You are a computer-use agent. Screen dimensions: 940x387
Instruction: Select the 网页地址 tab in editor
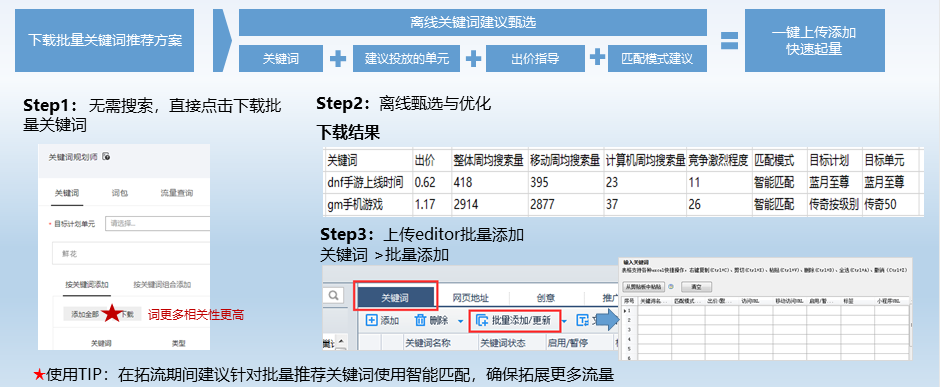click(471, 298)
